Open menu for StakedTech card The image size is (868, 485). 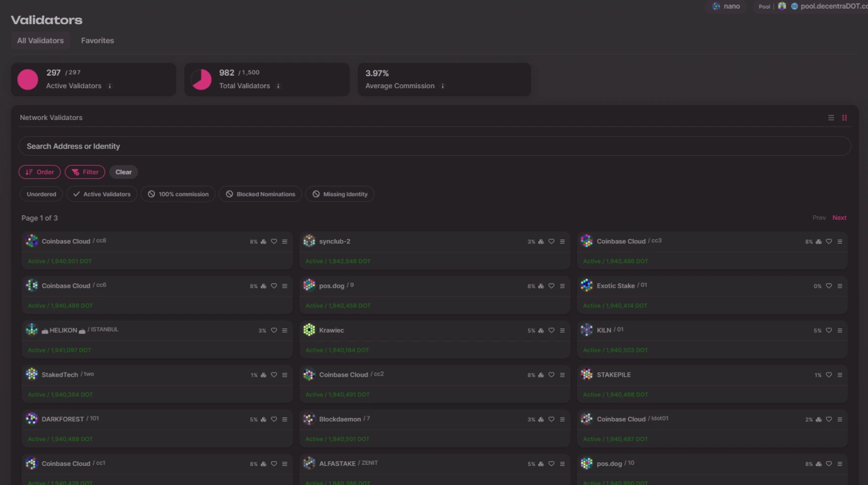[x=285, y=375]
